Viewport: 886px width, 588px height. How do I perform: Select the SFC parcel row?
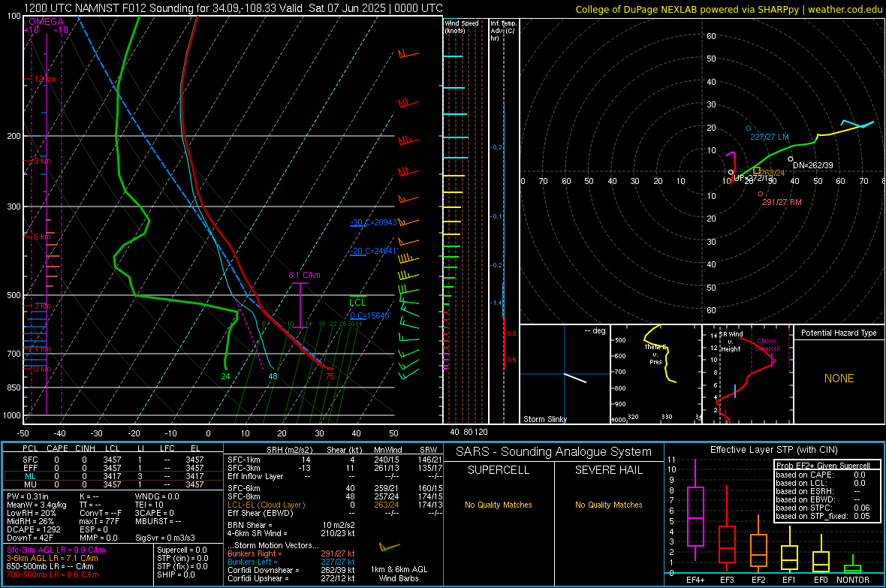113,460
